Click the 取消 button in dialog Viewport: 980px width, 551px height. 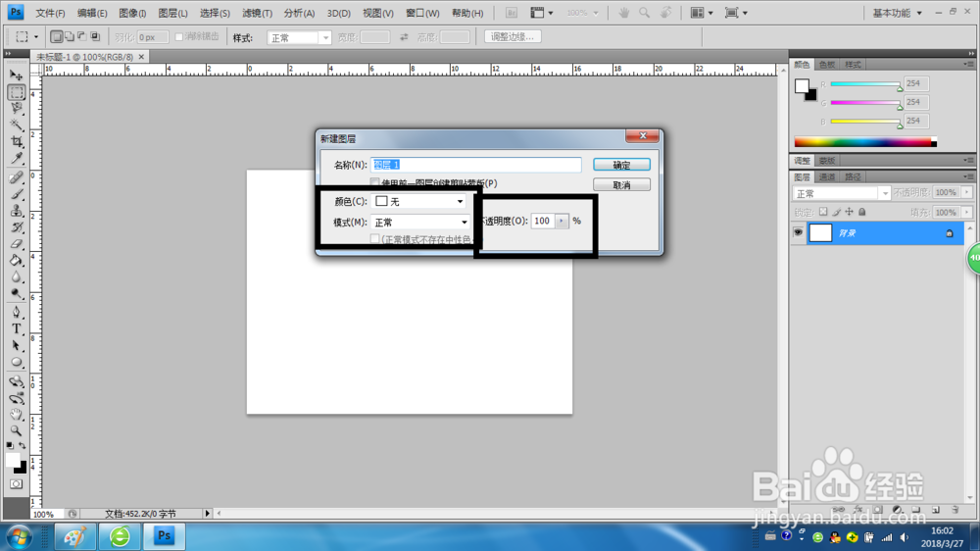point(621,185)
